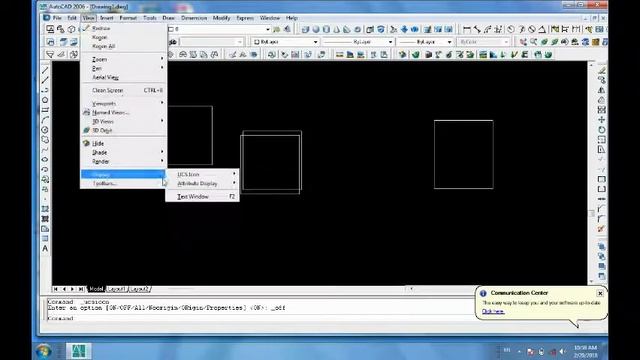Select the Rectangle draw tool
640x360 pixels.
point(45,110)
